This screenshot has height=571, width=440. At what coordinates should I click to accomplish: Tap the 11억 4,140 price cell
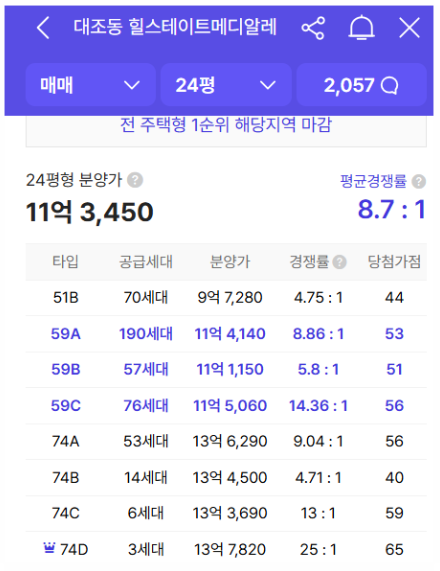230,334
